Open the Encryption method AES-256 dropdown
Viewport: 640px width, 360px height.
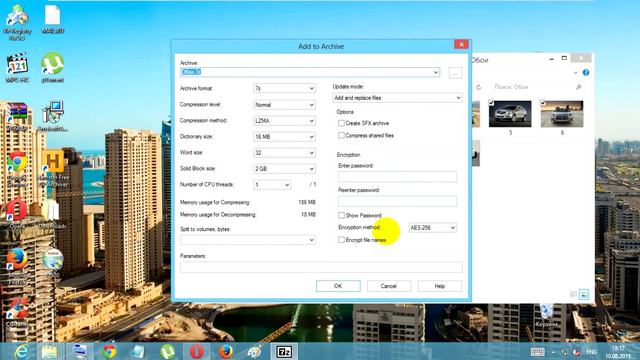[x=432, y=228]
